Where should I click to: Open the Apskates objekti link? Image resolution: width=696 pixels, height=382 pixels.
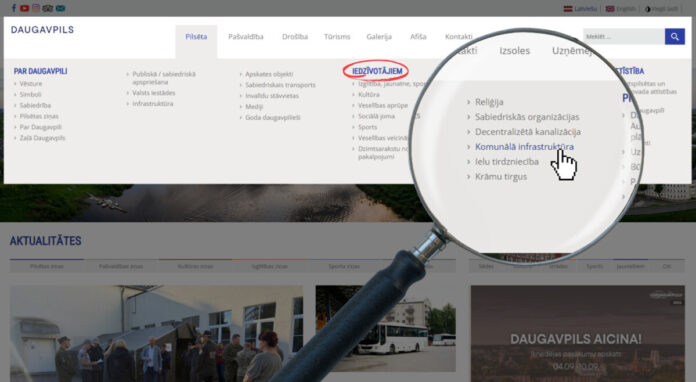[269, 74]
